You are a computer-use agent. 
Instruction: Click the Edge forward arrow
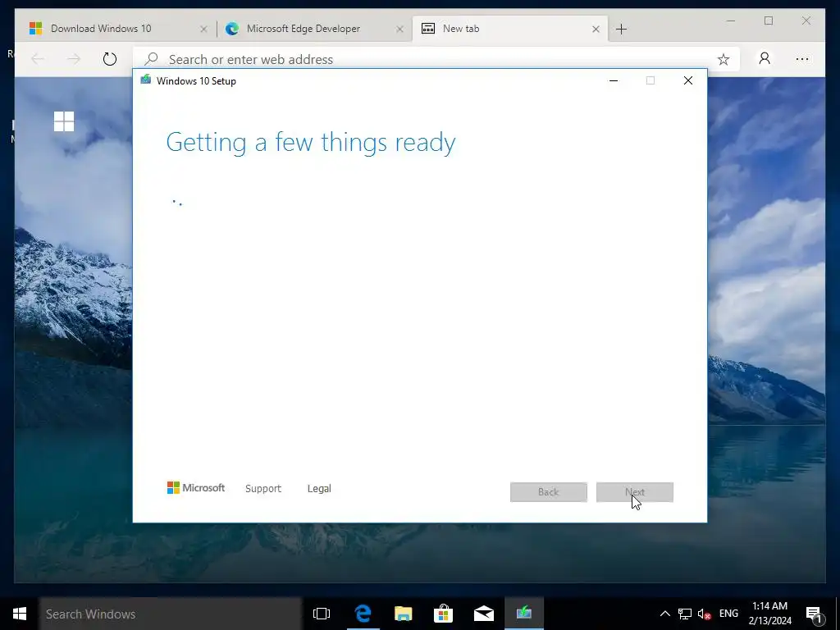pyautogui.click(x=74, y=59)
